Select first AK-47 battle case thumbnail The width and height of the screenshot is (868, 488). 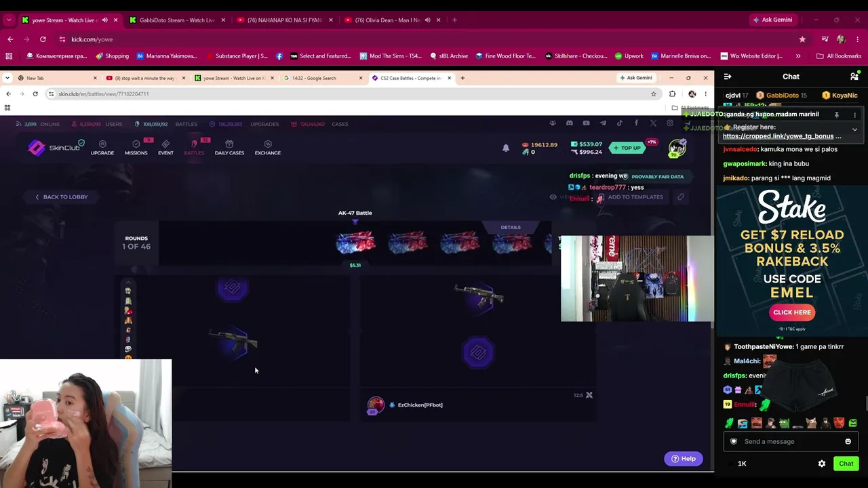pyautogui.click(x=355, y=242)
